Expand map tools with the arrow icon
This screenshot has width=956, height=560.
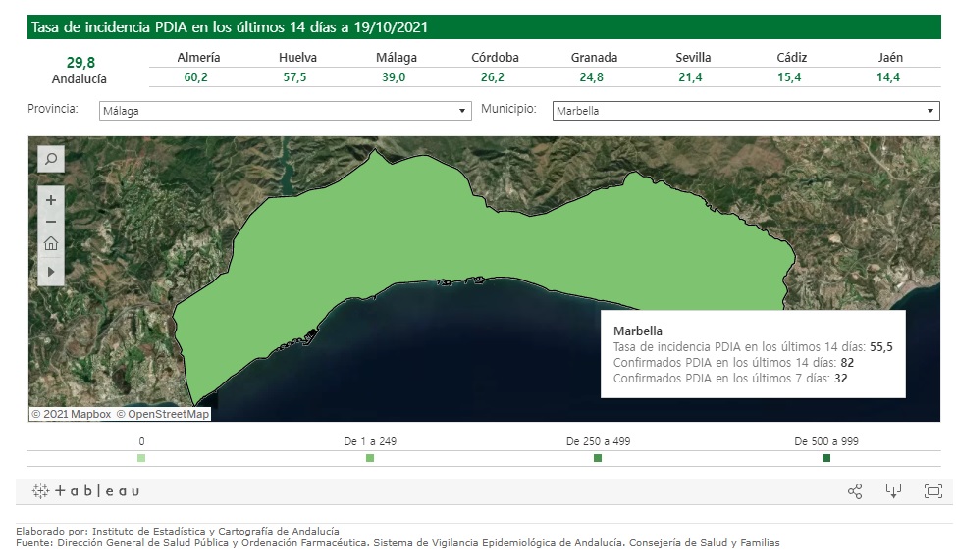pos(51,271)
